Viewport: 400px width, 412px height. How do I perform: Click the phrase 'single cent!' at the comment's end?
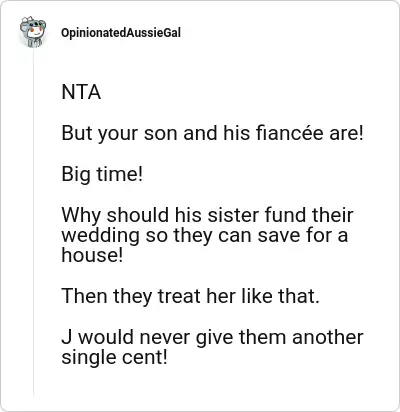tap(114, 358)
